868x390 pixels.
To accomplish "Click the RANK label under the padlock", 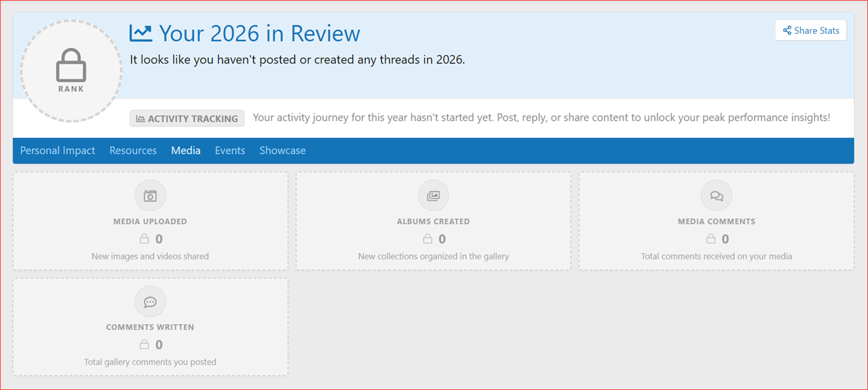I will point(71,89).
